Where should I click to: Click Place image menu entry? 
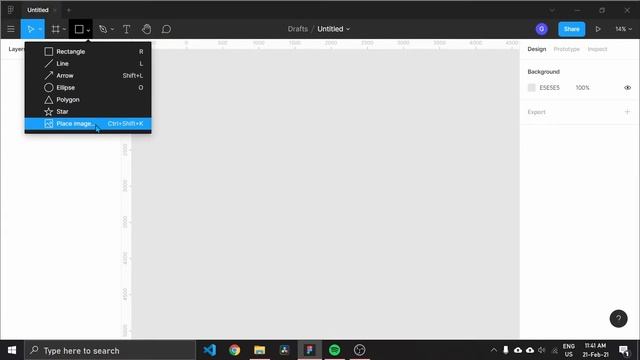point(88,124)
